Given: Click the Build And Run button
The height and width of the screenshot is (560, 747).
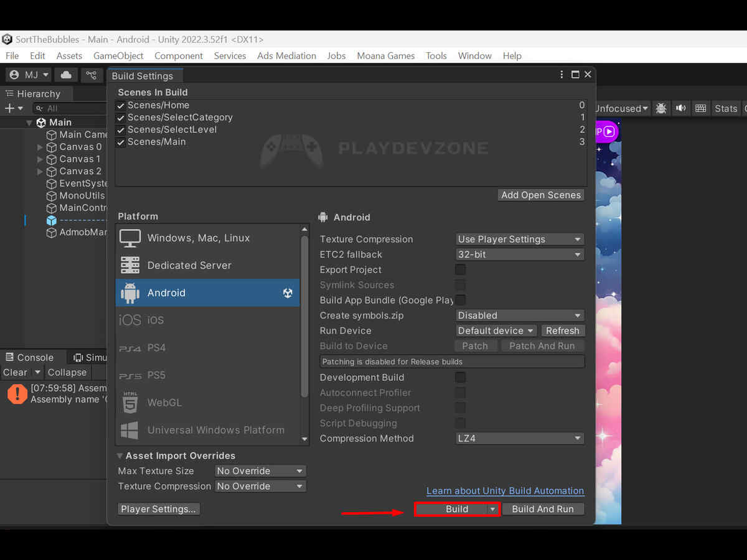Looking at the screenshot, I should pyautogui.click(x=543, y=509).
